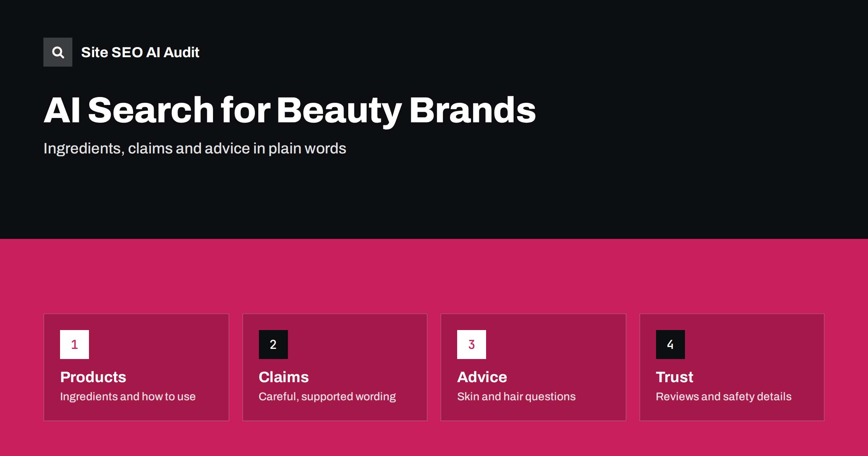Click the magnifying glass search icon

pyautogui.click(x=58, y=52)
